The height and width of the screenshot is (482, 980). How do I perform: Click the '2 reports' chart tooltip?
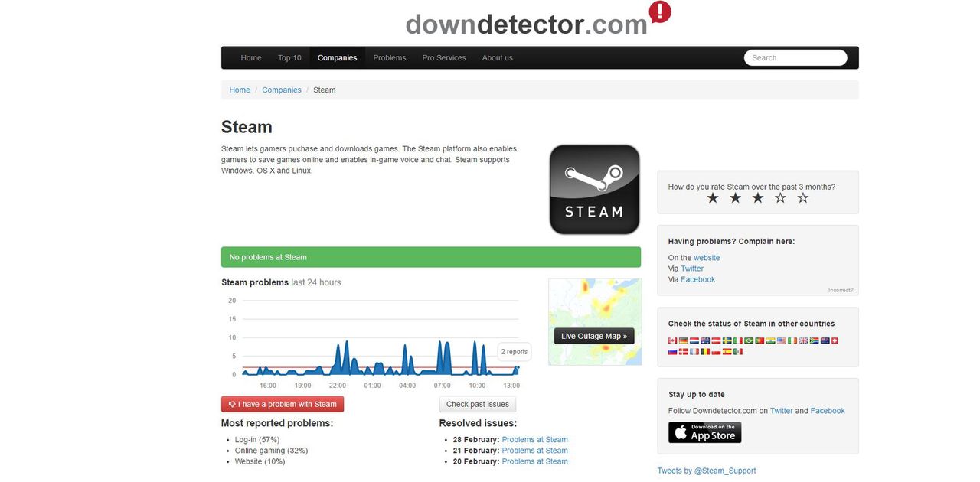[514, 352]
